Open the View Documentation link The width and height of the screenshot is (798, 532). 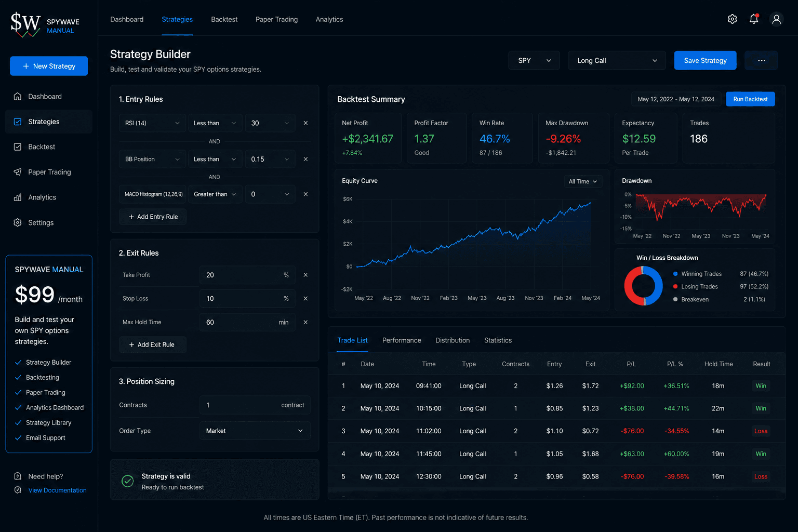[57, 490]
